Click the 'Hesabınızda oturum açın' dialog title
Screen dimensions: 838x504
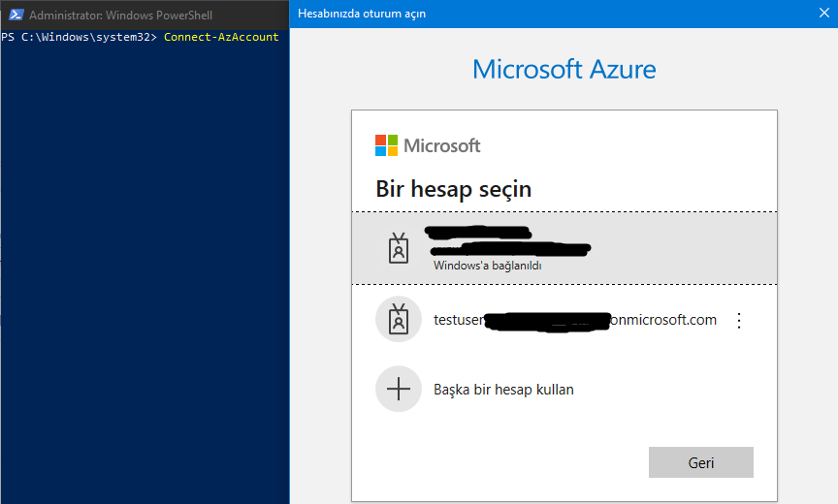pos(362,14)
